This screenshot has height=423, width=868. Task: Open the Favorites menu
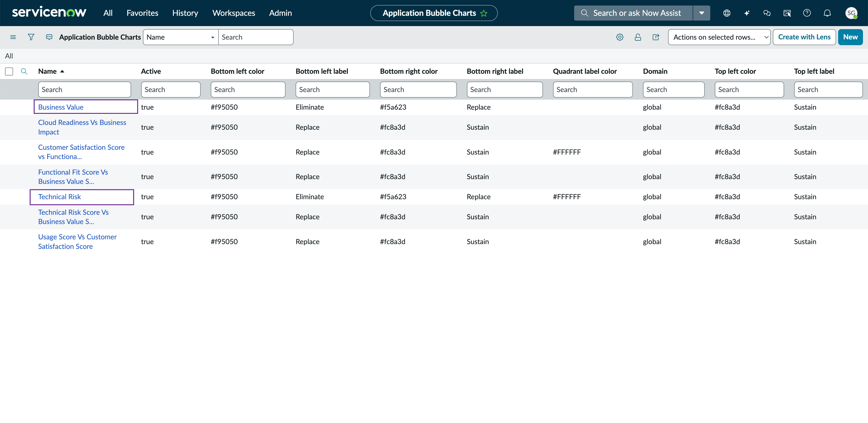[142, 13]
